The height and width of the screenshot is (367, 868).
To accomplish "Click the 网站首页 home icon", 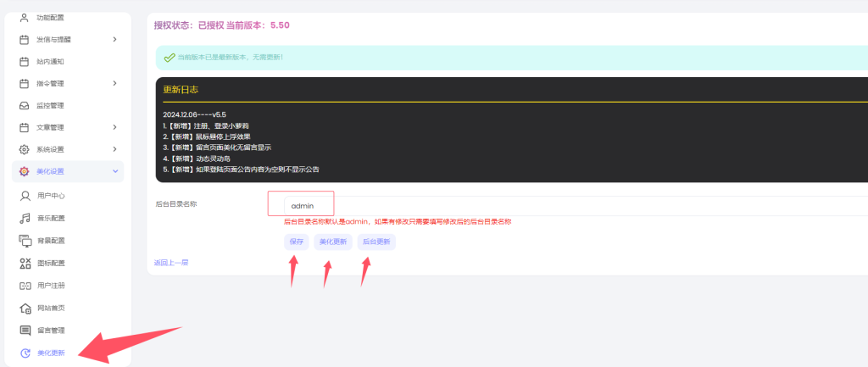I will (25, 308).
